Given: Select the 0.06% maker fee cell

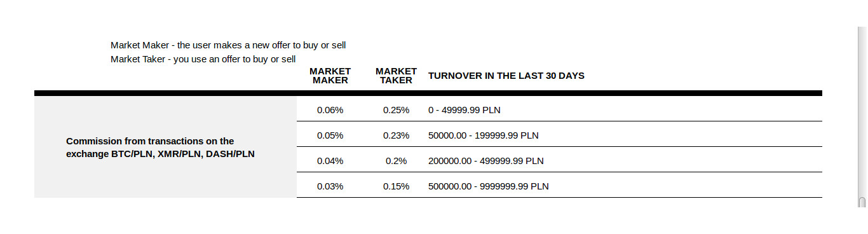Looking at the screenshot, I should click(x=330, y=110).
